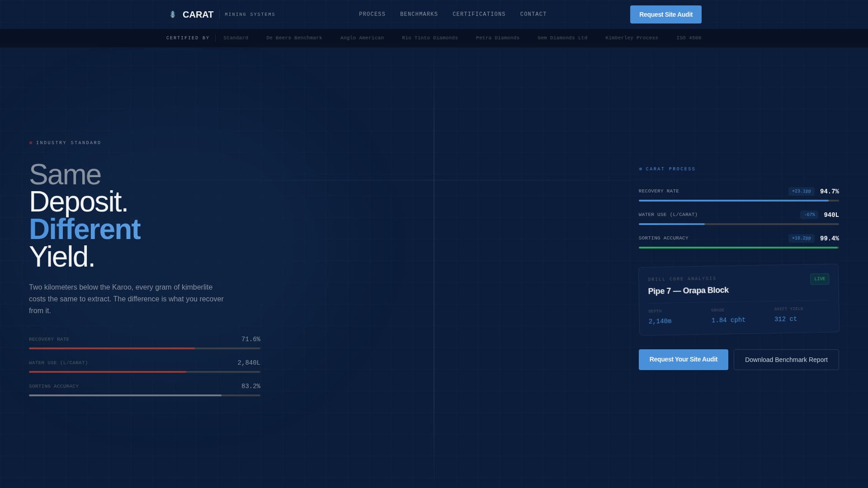868x488 pixels.
Task: Select the De Beers Benchmark certification
Action: [x=294, y=38]
